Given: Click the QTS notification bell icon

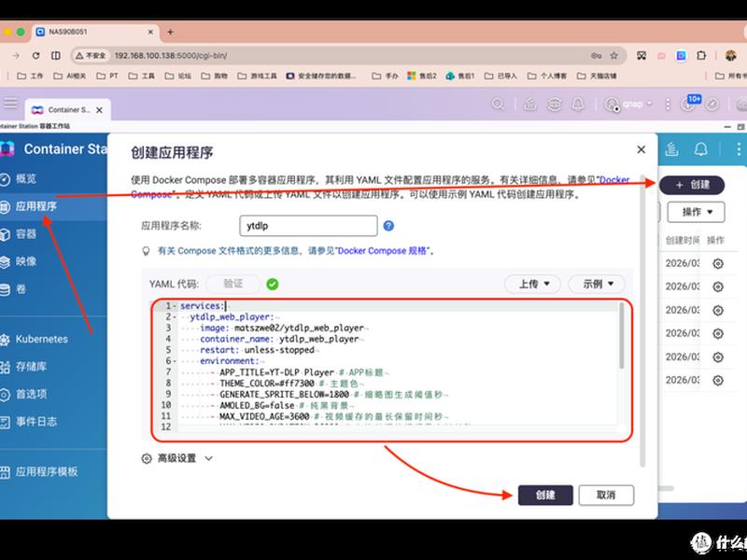Looking at the screenshot, I should pyautogui.click(x=578, y=104).
